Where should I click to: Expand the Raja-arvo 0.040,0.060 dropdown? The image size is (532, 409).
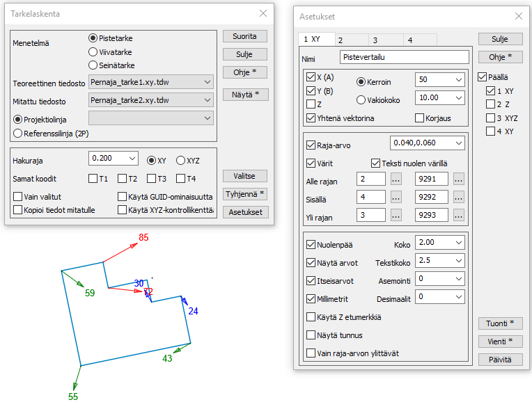click(457, 143)
